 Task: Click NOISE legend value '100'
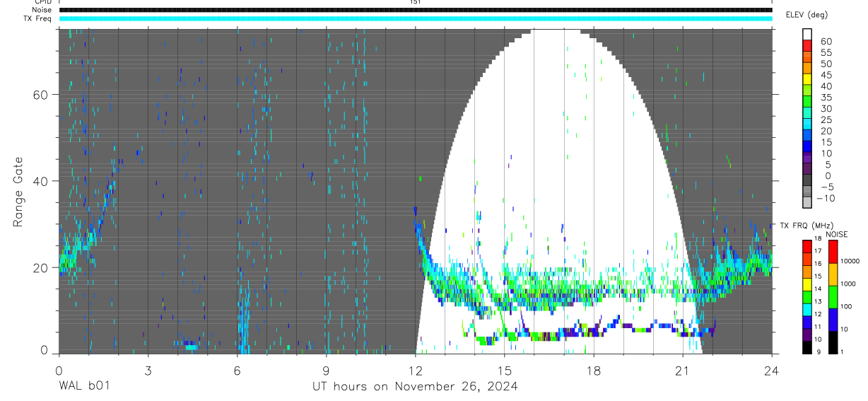coord(847,306)
